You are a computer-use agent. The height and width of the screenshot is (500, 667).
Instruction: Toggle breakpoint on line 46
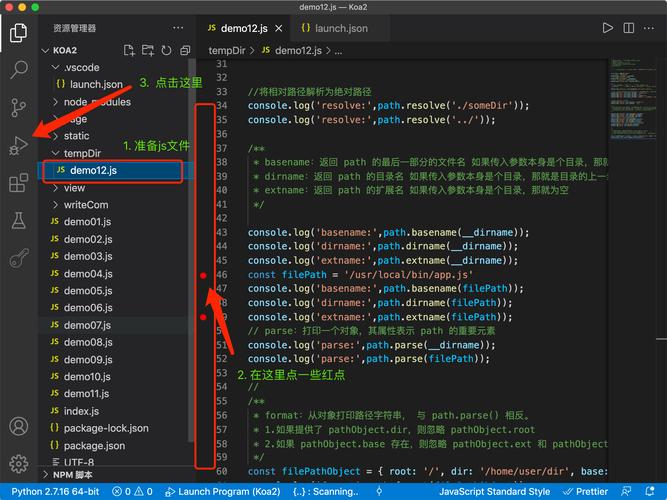tap(203, 275)
